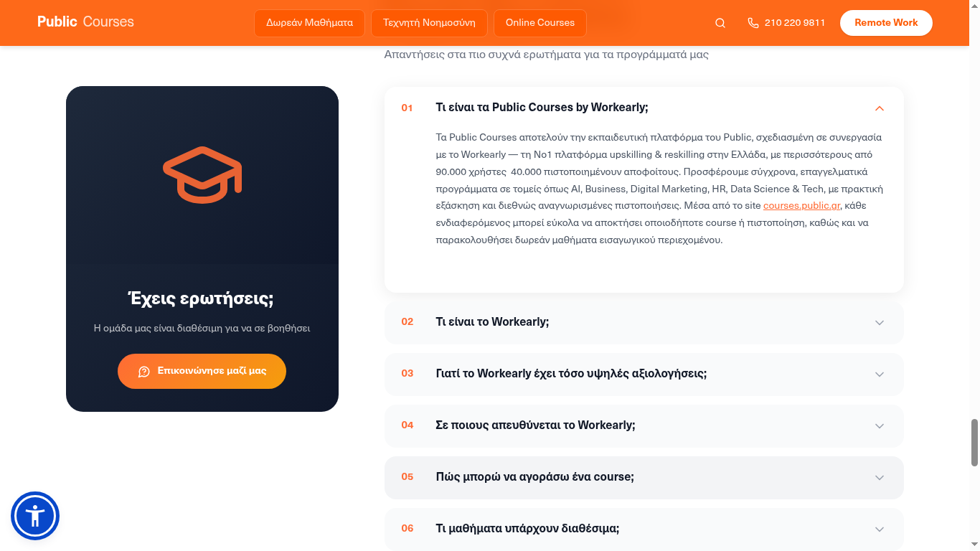Follow the courses.public.gr link

coord(801,206)
